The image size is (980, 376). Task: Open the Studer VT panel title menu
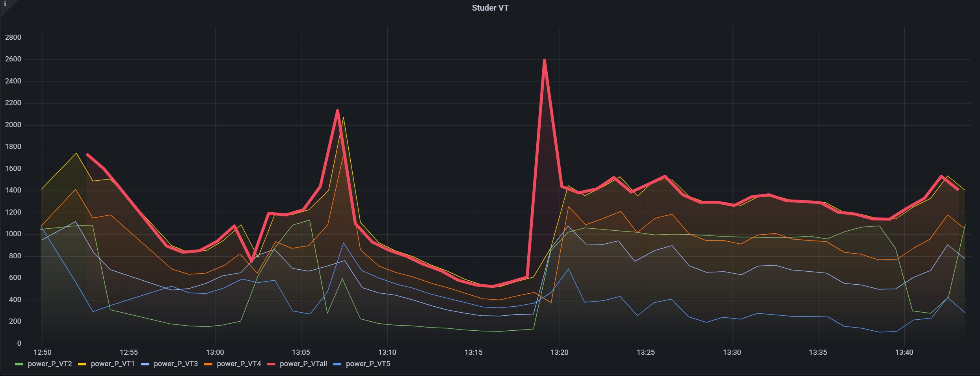pos(490,8)
